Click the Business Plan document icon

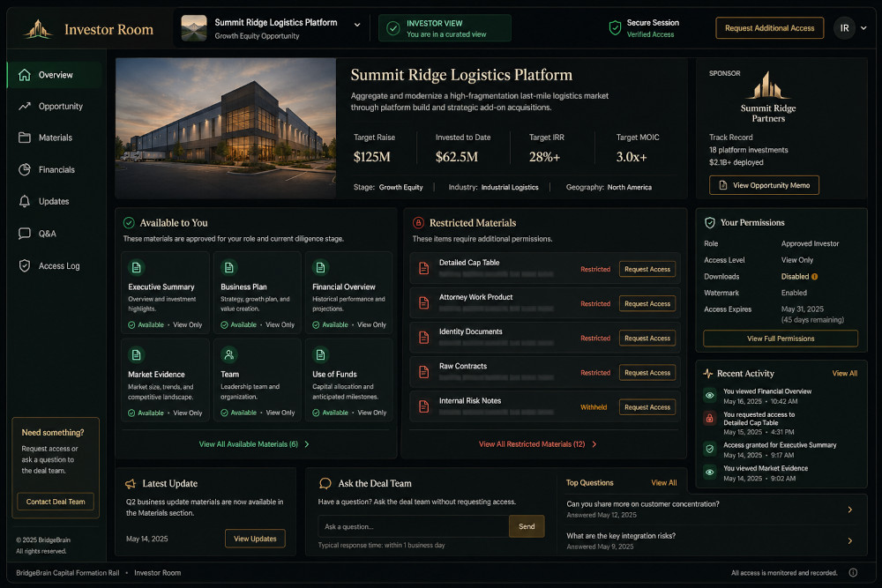point(228,268)
